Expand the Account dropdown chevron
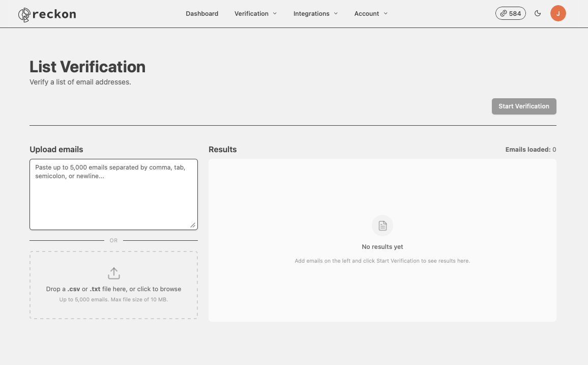The width and height of the screenshot is (588, 365). point(386,14)
